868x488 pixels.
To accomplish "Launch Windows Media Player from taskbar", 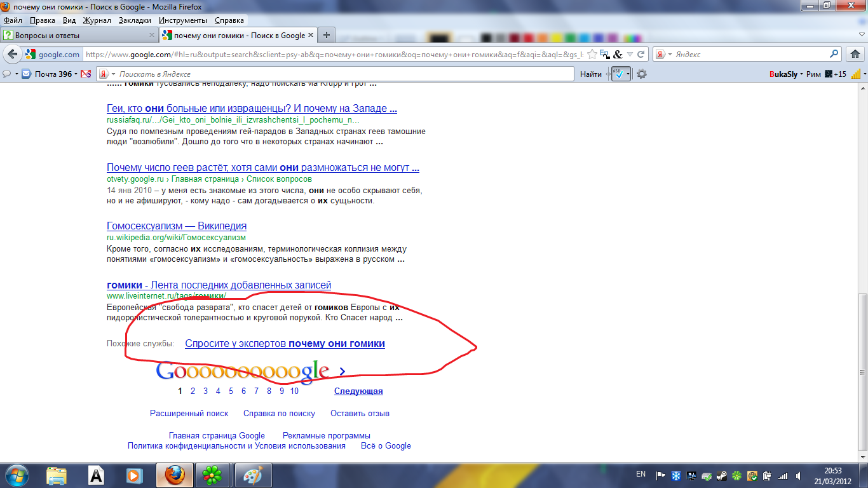I will (x=134, y=475).
